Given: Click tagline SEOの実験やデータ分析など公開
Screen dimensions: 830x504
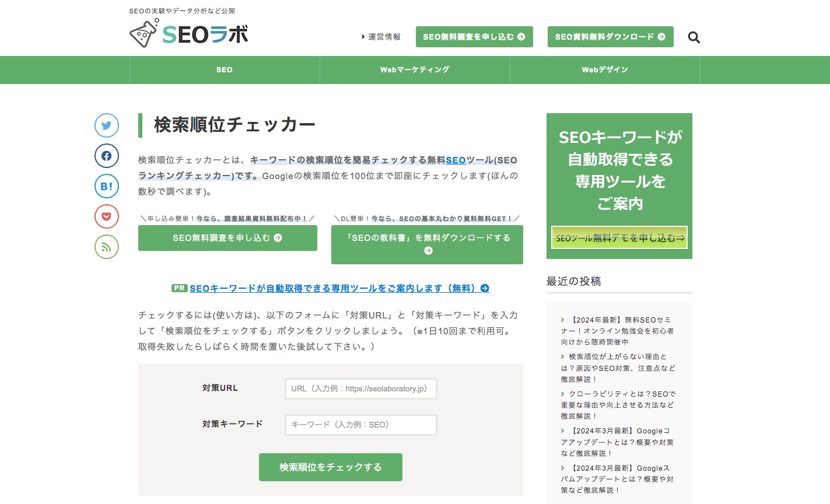Looking at the screenshot, I should (x=182, y=10).
